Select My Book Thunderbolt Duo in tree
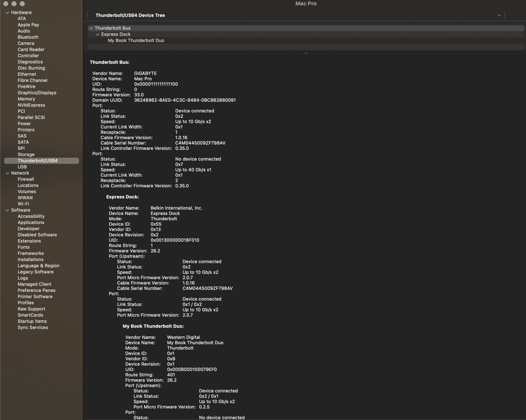The image size is (526, 420). 136,40
